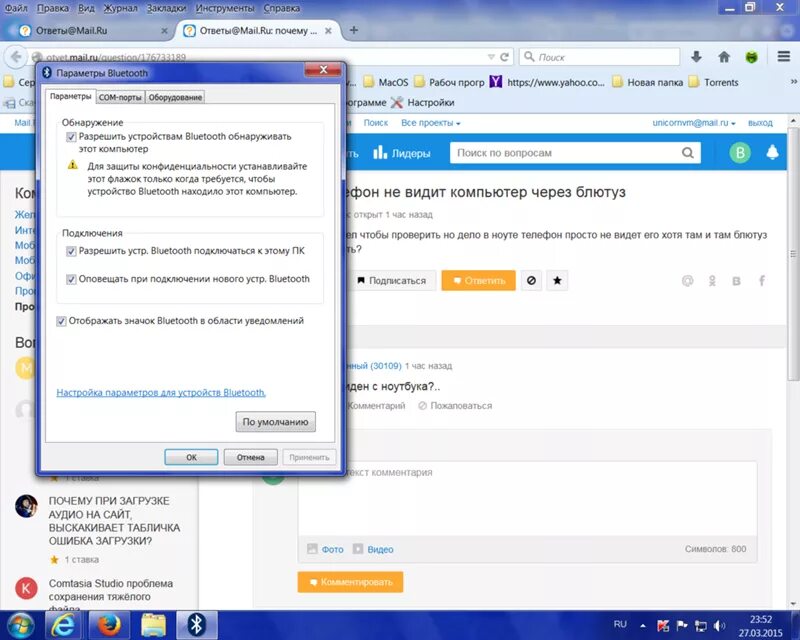The width and height of the screenshot is (800, 640).
Task: Open notifications bell on Mail.Ru Answers
Action: pos(772,152)
